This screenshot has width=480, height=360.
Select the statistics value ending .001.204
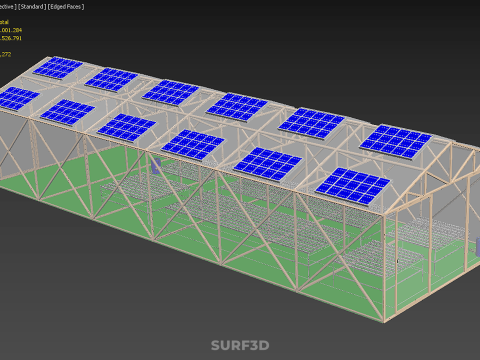click(11, 30)
